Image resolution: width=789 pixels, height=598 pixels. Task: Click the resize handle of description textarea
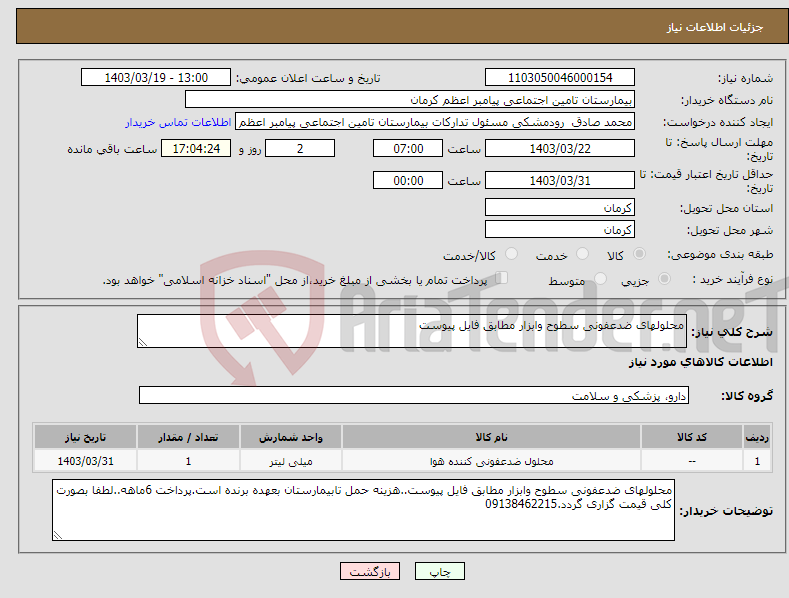tap(143, 342)
